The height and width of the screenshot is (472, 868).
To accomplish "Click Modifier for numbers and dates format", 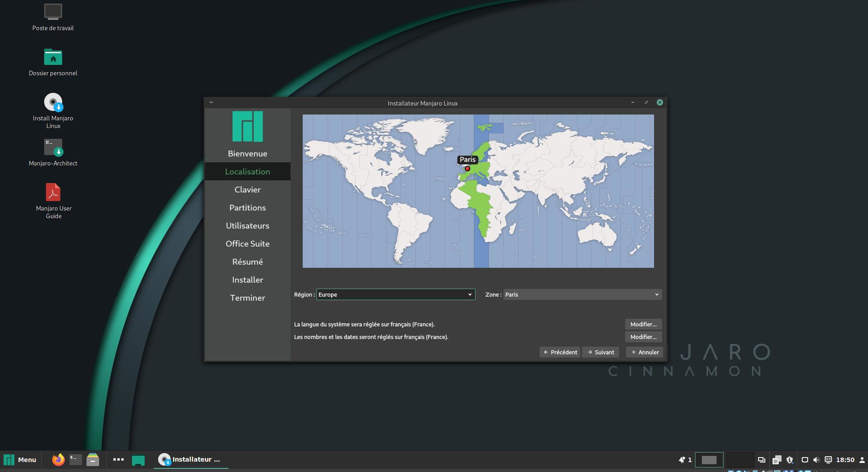I will [643, 337].
